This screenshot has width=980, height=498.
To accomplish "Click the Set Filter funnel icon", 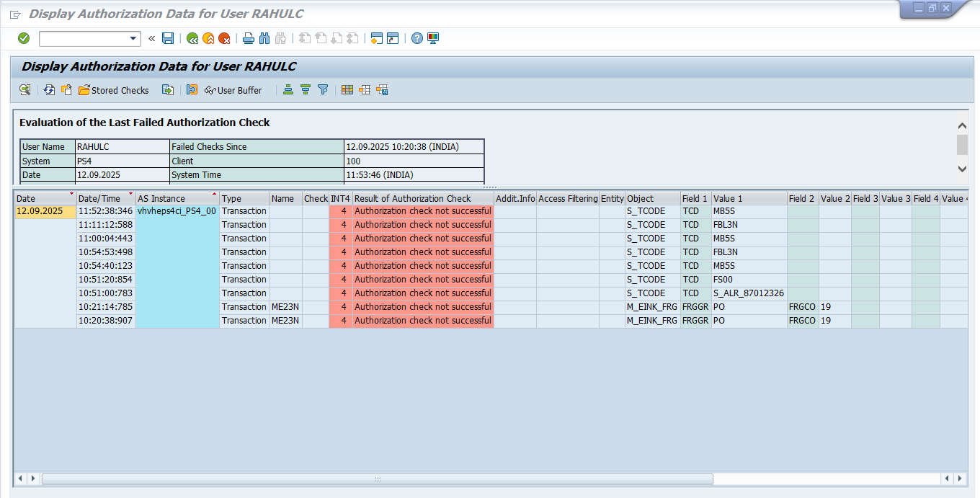I will point(323,90).
